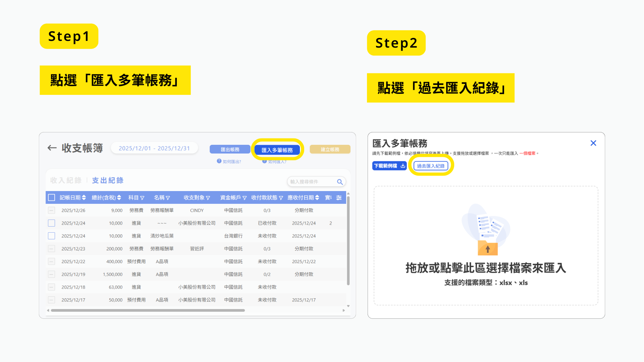Click the 2025/12/01 - 2025/12/31 date range field
This screenshot has width=644, height=362.
154,148
